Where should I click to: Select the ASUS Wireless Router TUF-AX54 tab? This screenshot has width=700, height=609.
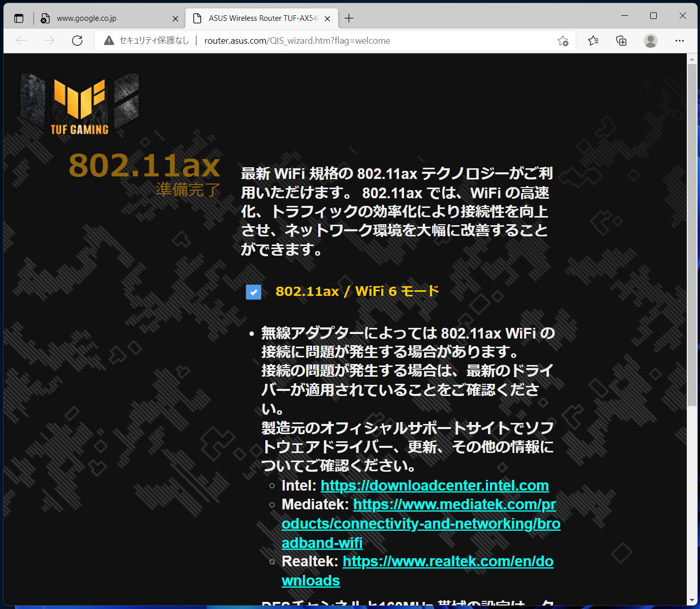[x=261, y=18]
